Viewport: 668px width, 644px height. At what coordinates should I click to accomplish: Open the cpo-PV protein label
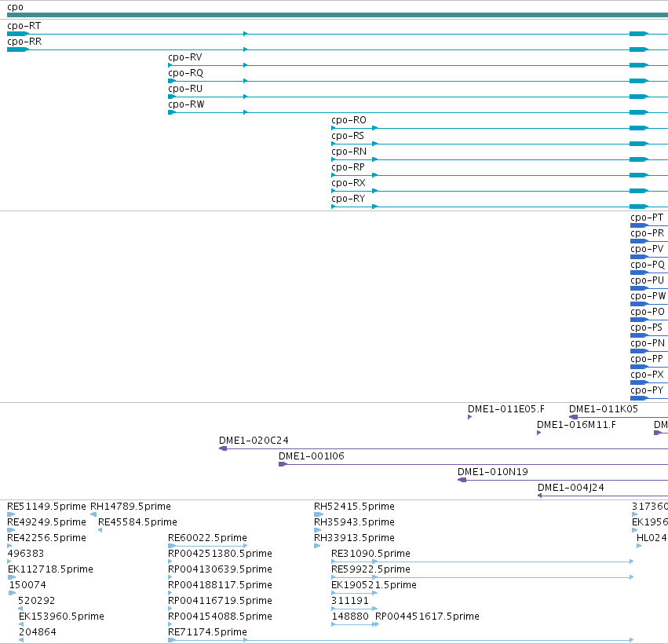tap(647, 249)
